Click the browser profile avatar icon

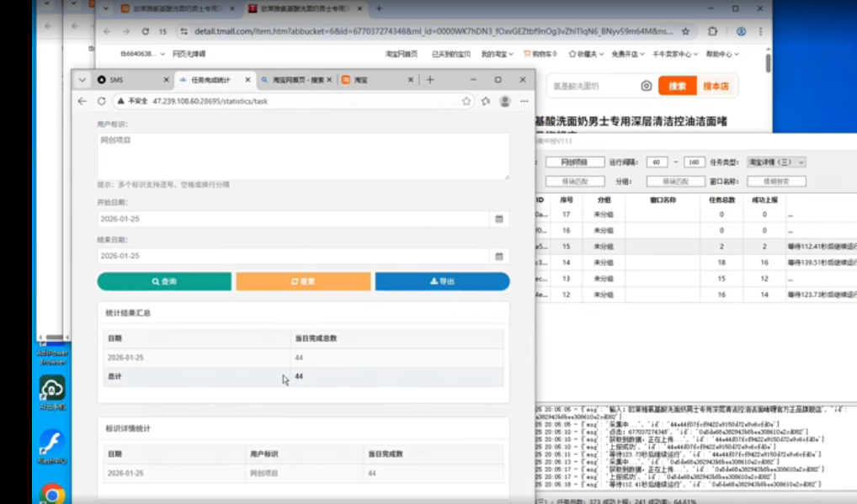click(x=503, y=100)
